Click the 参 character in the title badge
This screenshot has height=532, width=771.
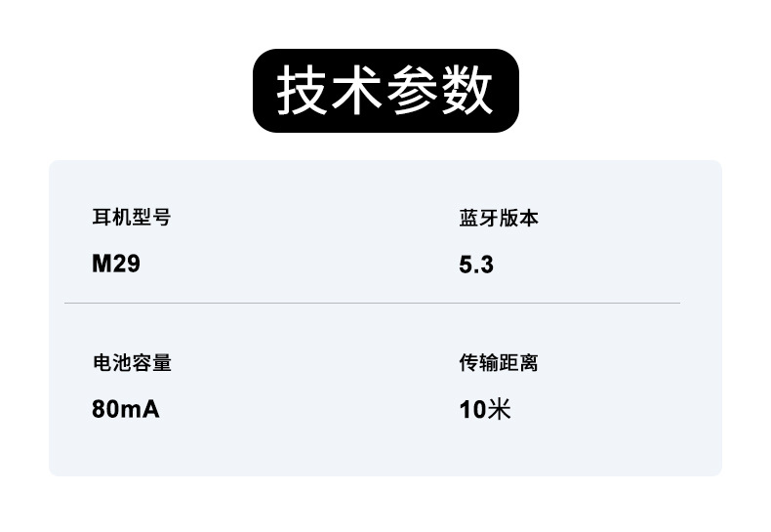[x=413, y=92]
